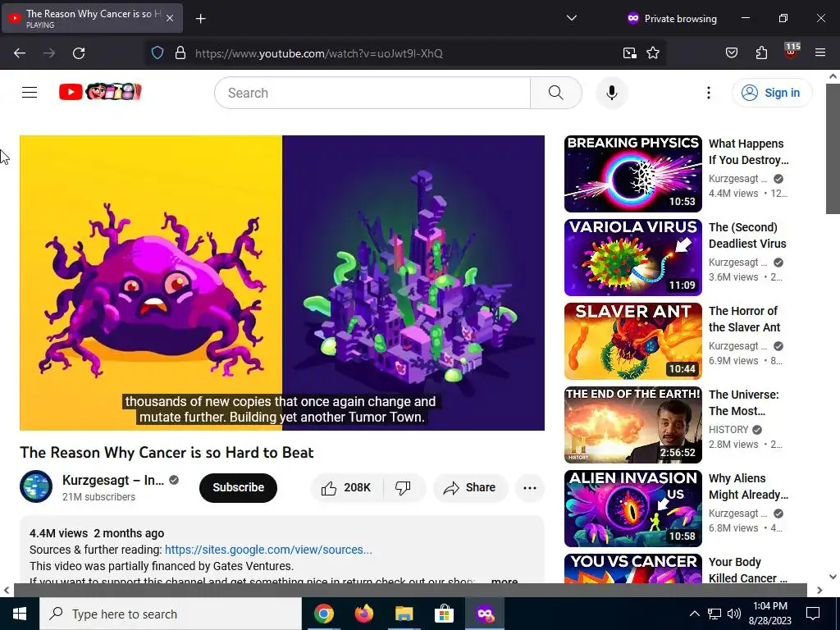Open uBlock extension icon showing 115
The image size is (840, 630).
point(791,52)
